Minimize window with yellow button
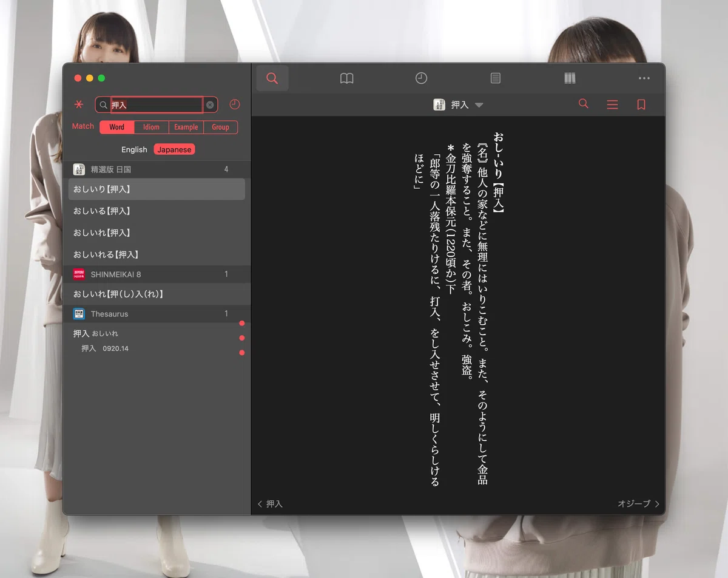 (90, 78)
